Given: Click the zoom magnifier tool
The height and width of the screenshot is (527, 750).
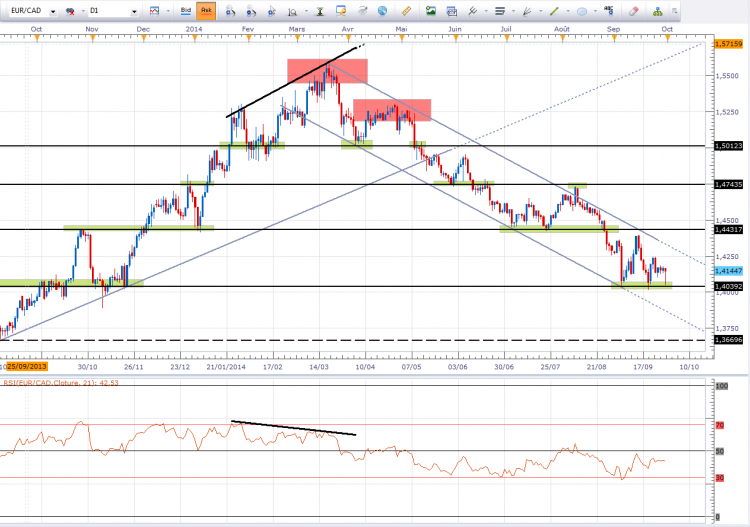Looking at the screenshot, I should (293, 11).
